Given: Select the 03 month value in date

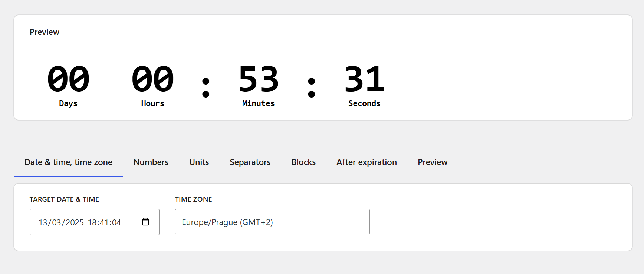Looking at the screenshot, I should 56,222.
